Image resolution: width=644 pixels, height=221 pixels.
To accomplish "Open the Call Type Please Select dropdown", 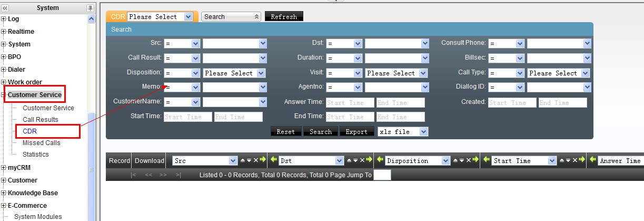I will point(585,73).
